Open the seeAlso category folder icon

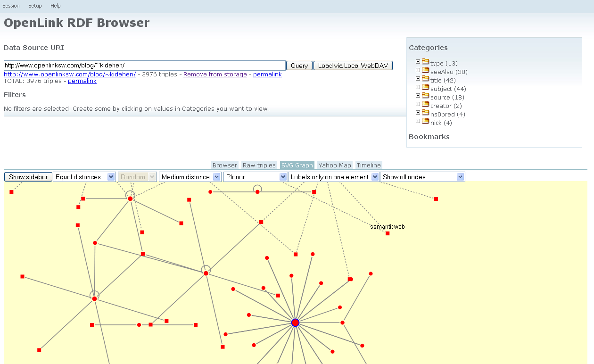click(425, 70)
